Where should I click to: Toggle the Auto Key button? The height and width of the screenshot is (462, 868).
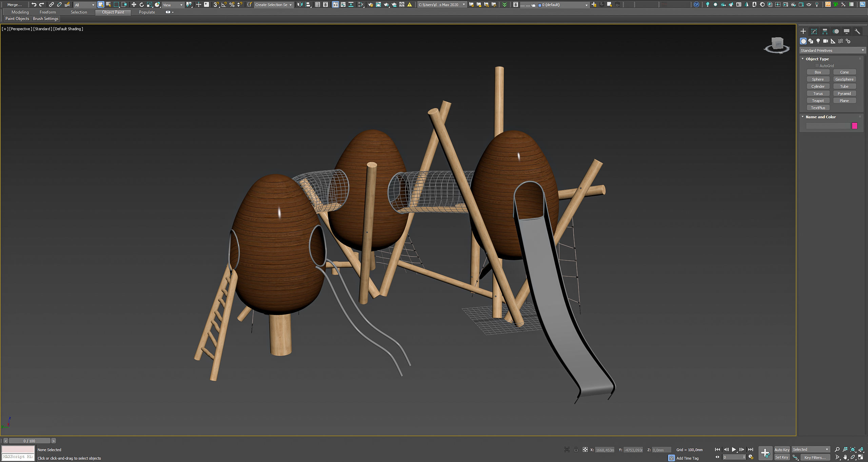click(782, 449)
